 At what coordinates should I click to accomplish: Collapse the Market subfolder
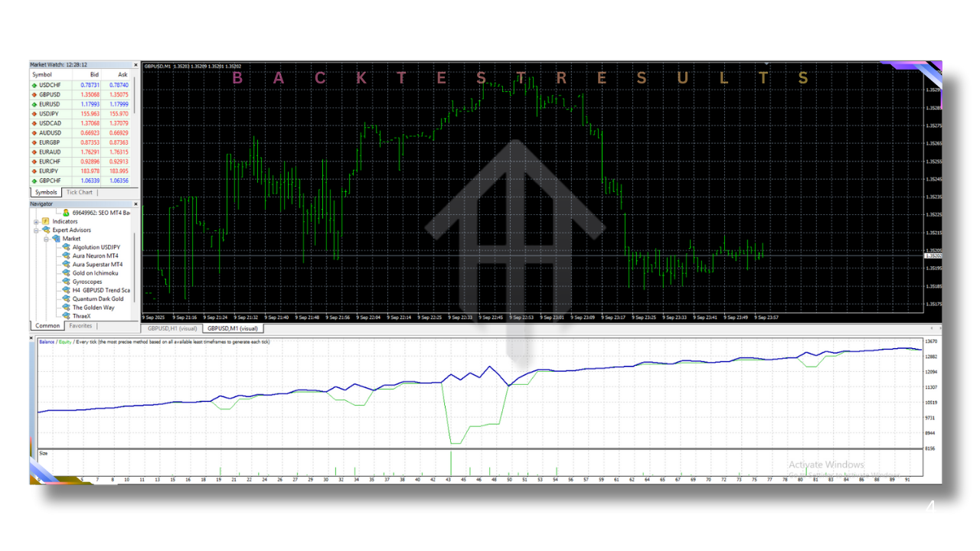44,239
